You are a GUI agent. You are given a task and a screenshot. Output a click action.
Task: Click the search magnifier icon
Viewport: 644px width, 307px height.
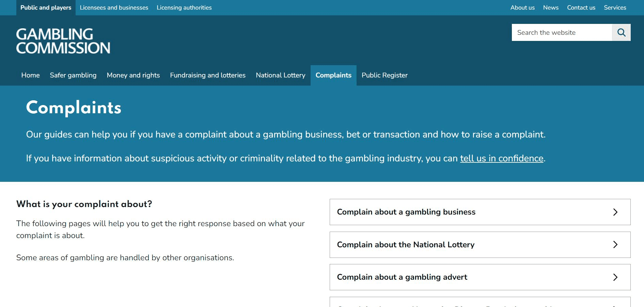[x=621, y=32]
